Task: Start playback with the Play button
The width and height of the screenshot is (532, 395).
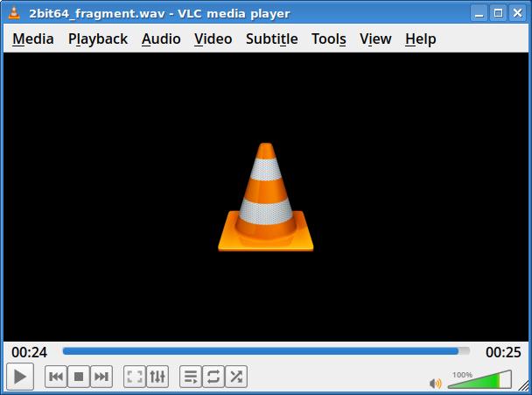Action: (x=20, y=377)
